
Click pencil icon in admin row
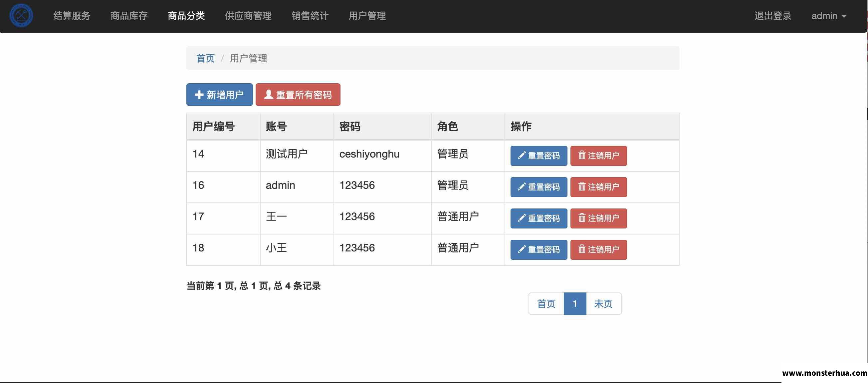click(x=522, y=187)
